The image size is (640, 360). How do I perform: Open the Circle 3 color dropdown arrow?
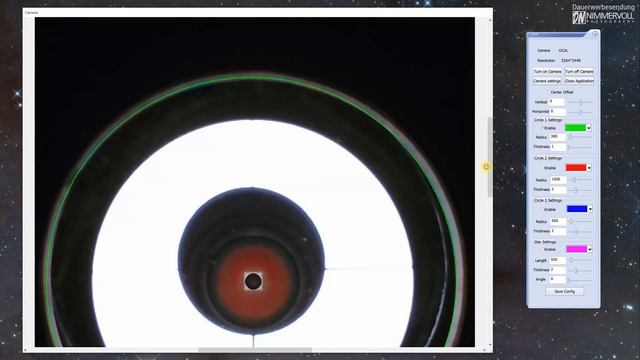click(590, 209)
